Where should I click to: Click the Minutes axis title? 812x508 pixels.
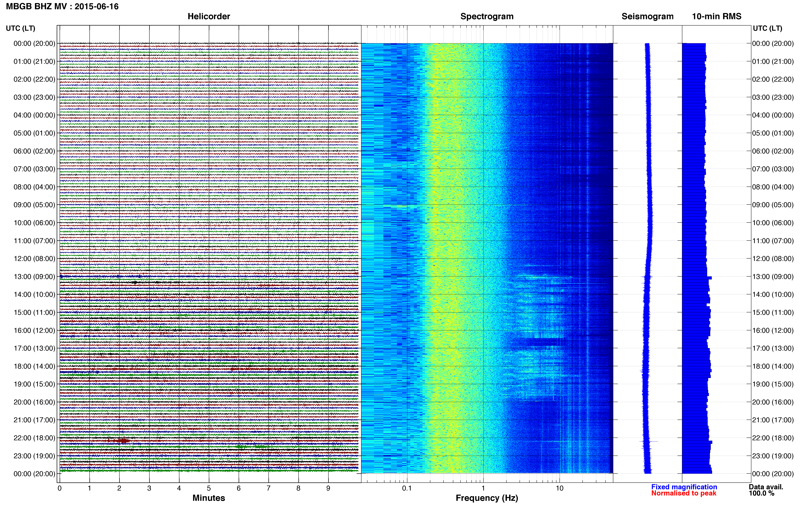pos(208,498)
